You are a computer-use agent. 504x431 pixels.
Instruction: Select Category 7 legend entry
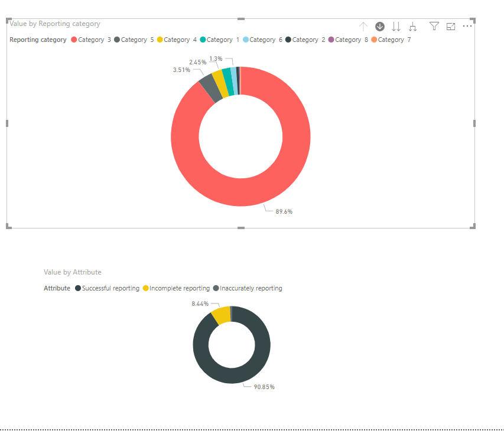[x=391, y=40]
